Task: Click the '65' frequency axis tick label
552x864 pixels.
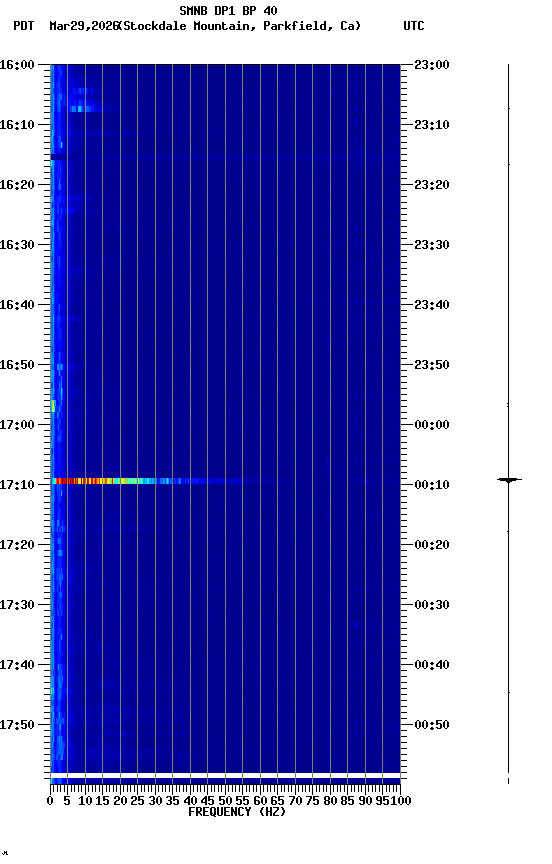Action: 278,801
